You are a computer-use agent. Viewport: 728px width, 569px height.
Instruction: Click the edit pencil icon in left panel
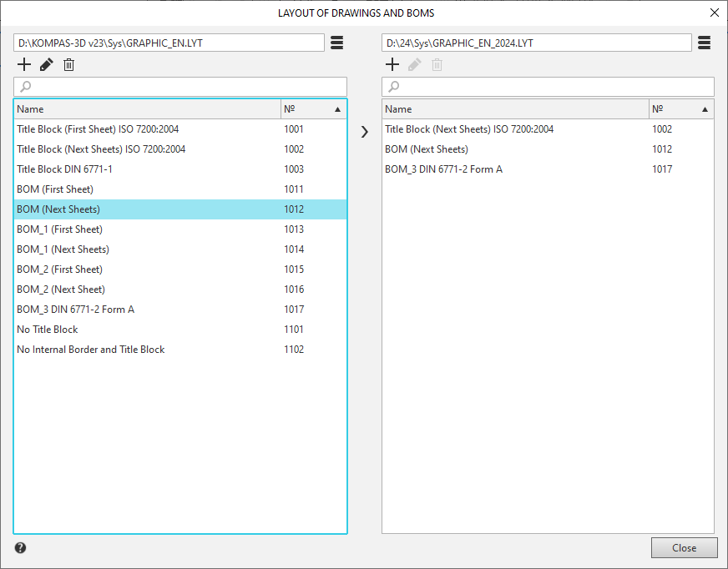click(47, 65)
